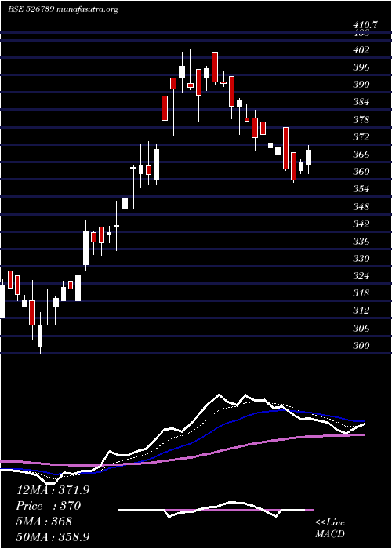Click the 306 price axis label
392x549 pixels.
(361, 329)
